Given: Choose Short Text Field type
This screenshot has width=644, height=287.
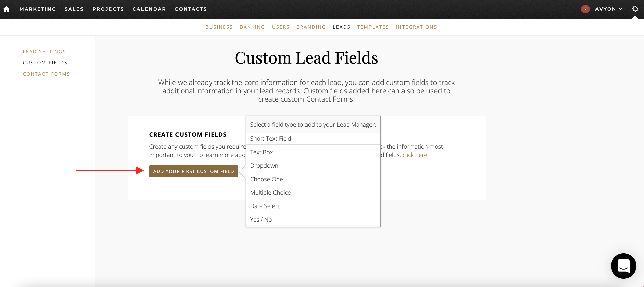Looking at the screenshot, I should [x=313, y=139].
